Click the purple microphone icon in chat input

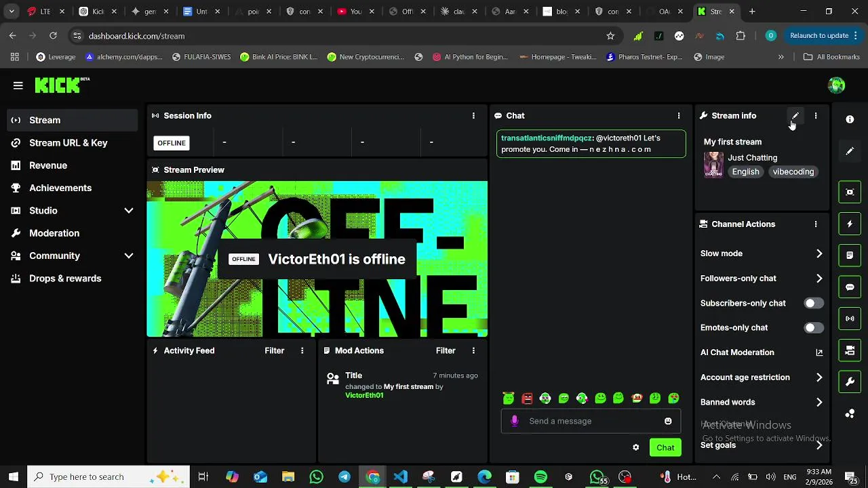(x=515, y=422)
